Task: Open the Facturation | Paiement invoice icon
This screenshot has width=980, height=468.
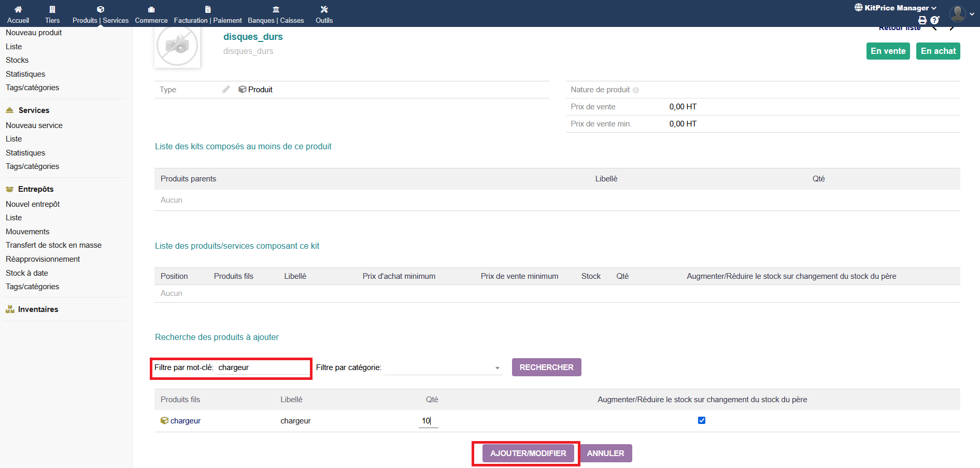Action: [208, 9]
